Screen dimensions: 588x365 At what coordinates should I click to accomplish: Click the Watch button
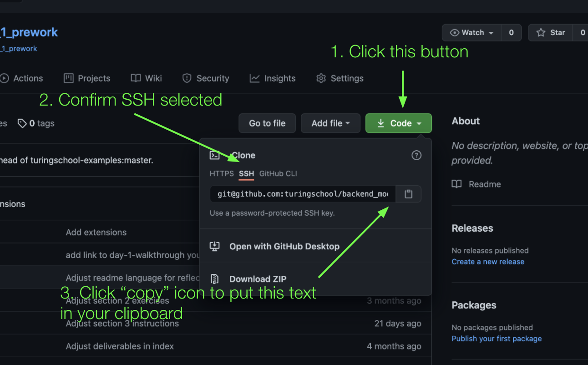471,32
